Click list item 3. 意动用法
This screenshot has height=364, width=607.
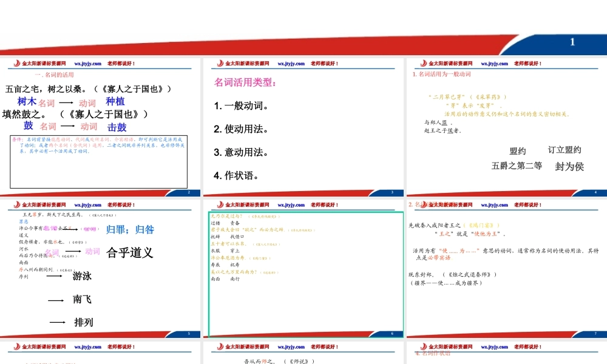[241, 152]
